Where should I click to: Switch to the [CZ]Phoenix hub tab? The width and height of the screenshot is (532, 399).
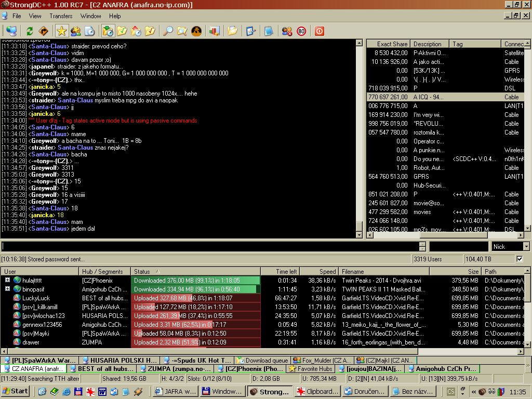click(x=250, y=369)
